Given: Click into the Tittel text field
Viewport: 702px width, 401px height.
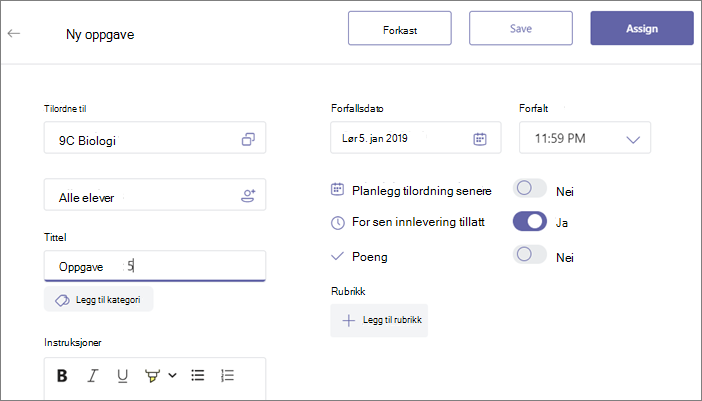Looking at the screenshot, I should pos(155,266).
